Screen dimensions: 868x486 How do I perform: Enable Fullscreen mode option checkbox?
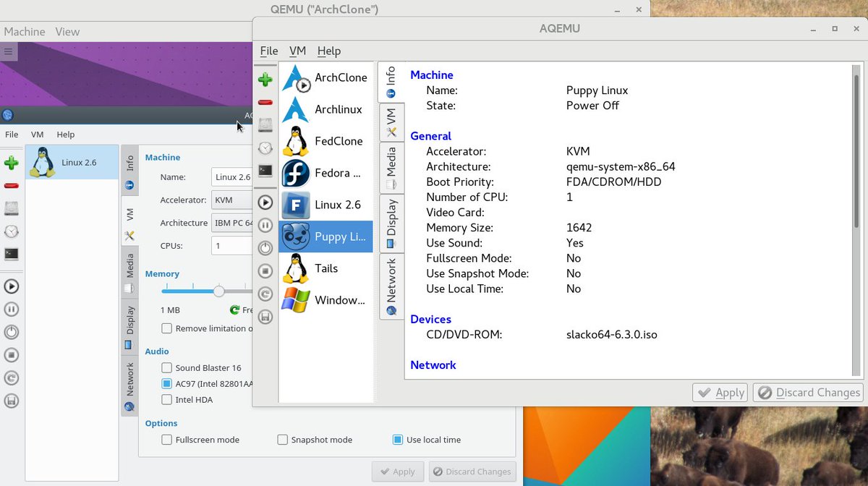(167, 440)
